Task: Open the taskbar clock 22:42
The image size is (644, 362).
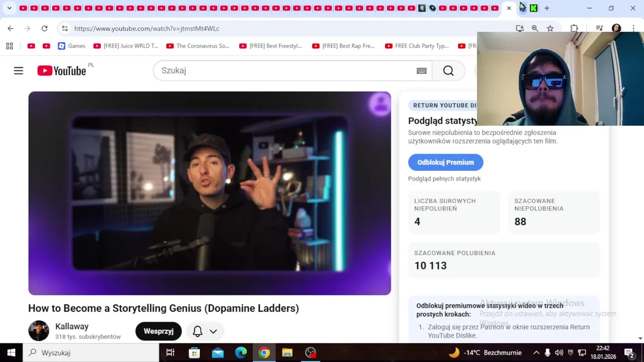Action: point(603,352)
